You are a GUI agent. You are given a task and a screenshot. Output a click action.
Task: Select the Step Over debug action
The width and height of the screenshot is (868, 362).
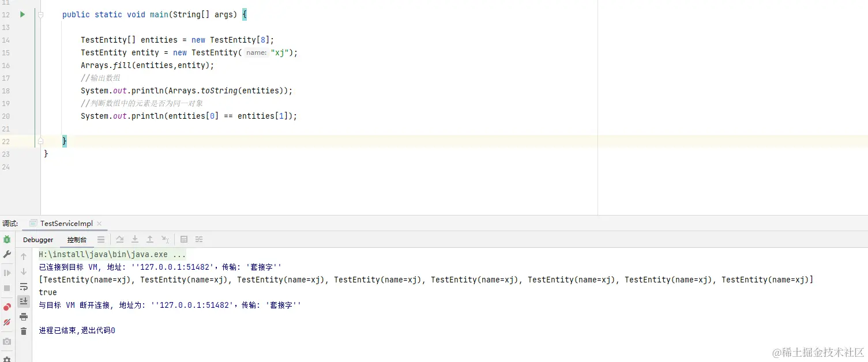click(x=120, y=239)
